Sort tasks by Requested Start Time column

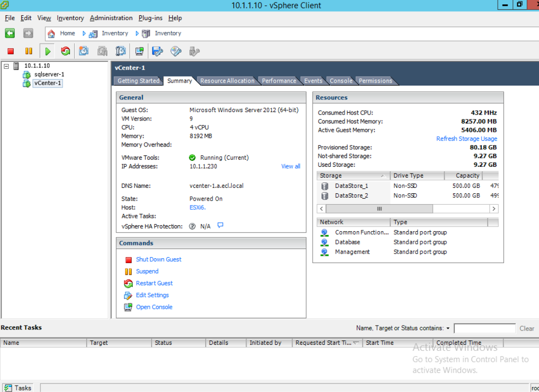(327, 342)
